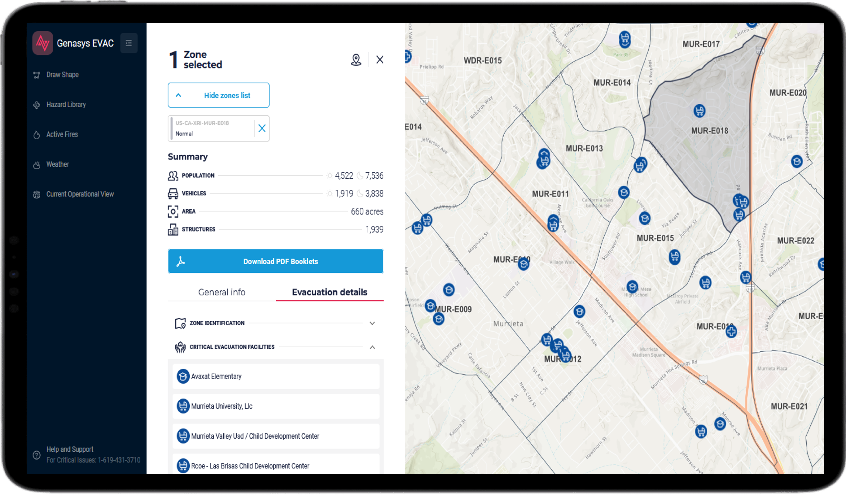Open the Hazard Library
The height and width of the screenshot is (504, 846).
coord(66,105)
